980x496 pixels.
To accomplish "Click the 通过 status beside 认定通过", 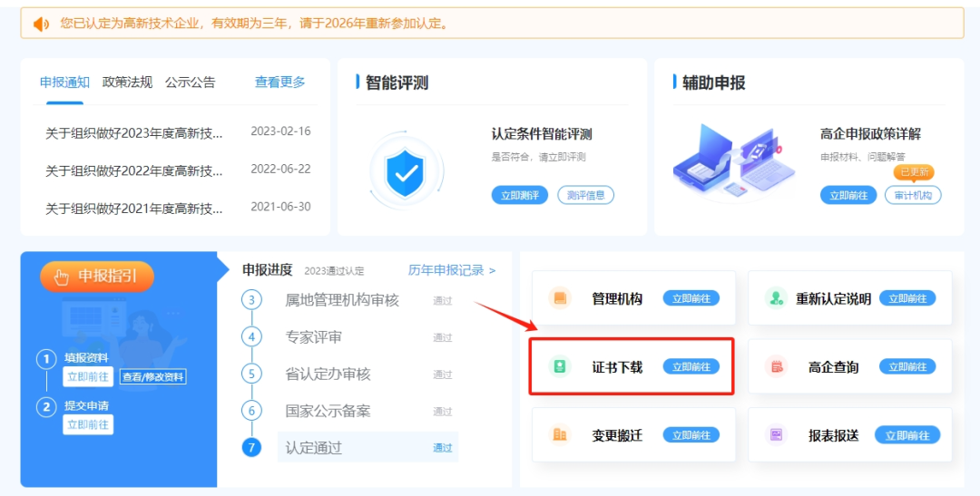I will tap(443, 448).
